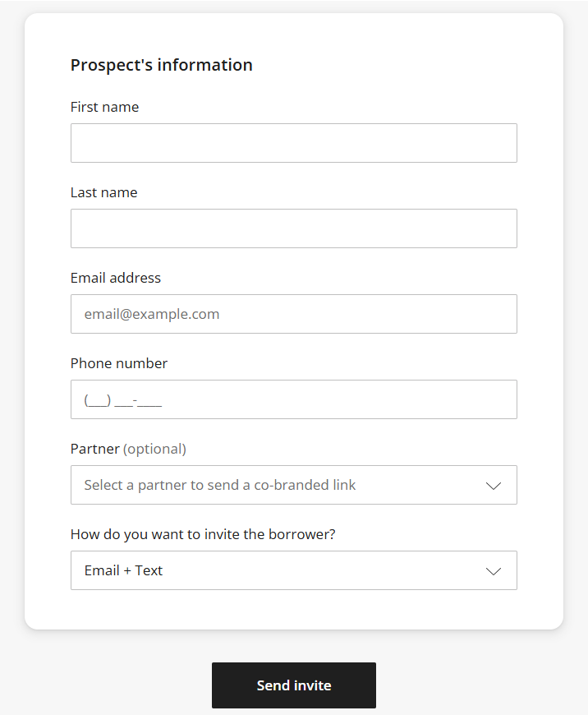Focus the Last name text box
This screenshot has height=715, width=588.
(x=293, y=228)
